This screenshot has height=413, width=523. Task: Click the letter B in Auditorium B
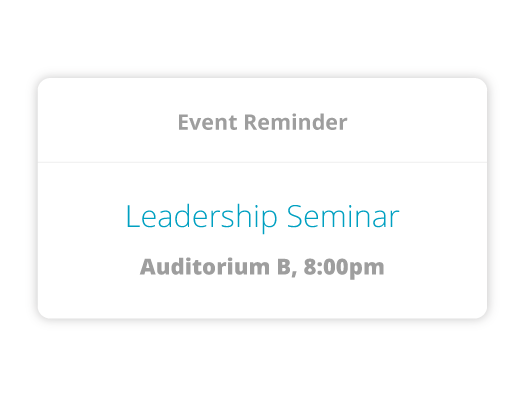pos(284,267)
